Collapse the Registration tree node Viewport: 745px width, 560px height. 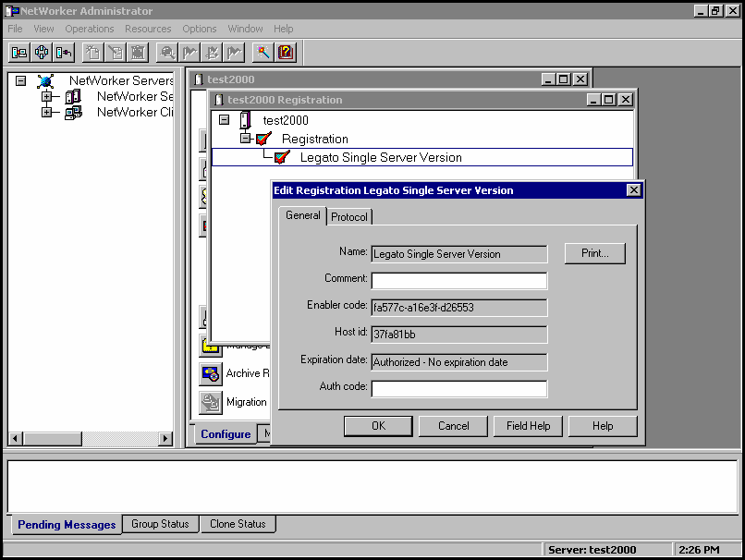(245, 139)
